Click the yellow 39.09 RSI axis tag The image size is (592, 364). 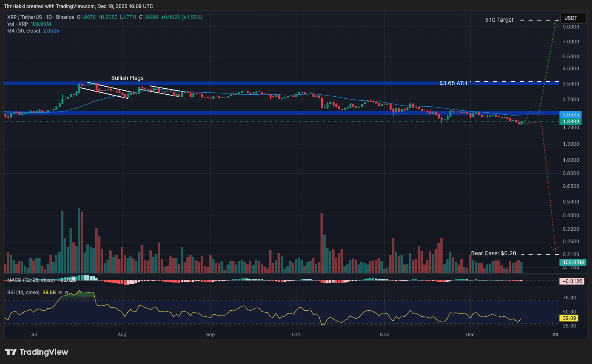(x=570, y=318)
